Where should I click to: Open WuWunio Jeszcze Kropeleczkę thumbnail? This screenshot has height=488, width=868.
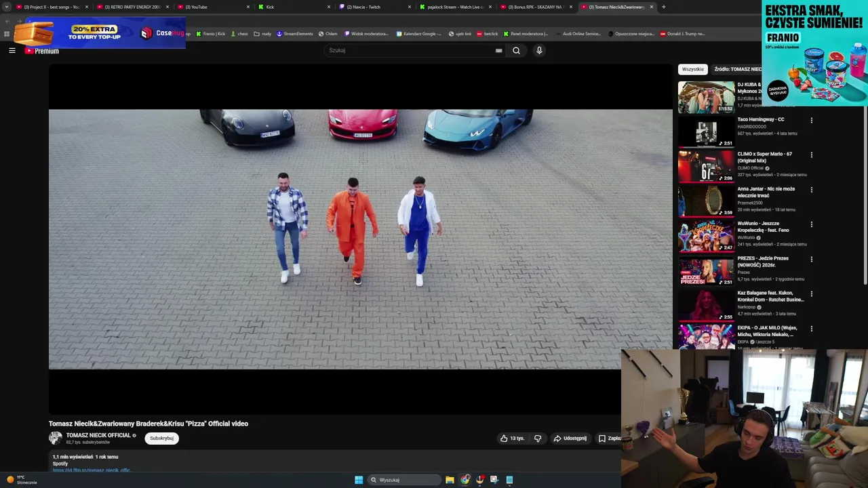tap(706, 236)
